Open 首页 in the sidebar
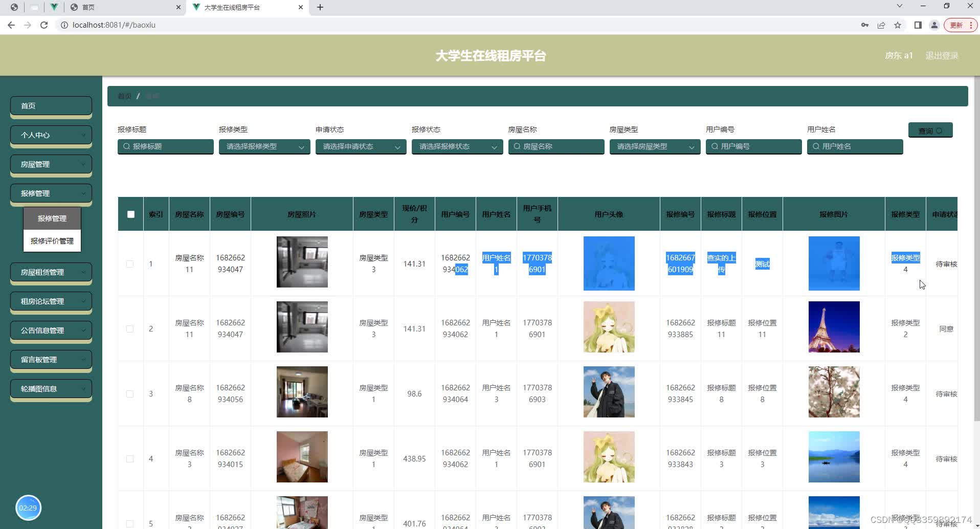Image resolution: width=980 pixels, height=529 pixels. point(51,106)
